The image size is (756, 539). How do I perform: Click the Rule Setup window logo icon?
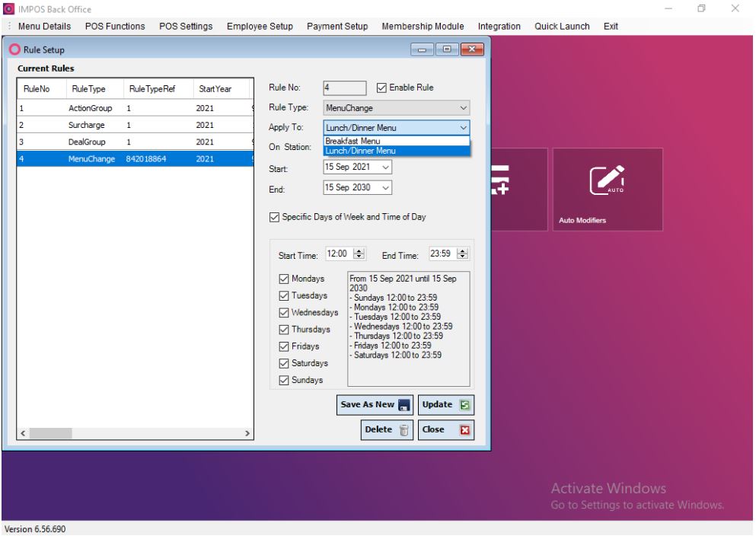(x=14, y=50)
